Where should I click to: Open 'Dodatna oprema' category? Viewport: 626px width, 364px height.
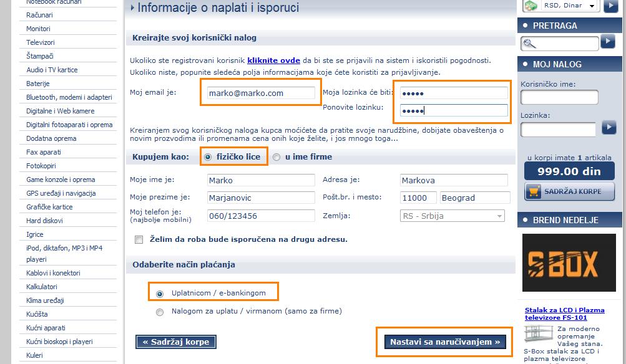pos(51,139)
